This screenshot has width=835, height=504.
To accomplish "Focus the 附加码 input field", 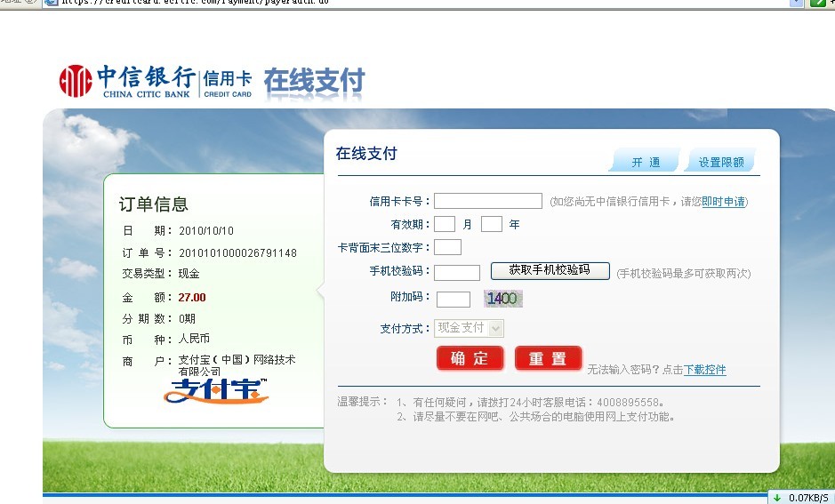I will (454, 299).
